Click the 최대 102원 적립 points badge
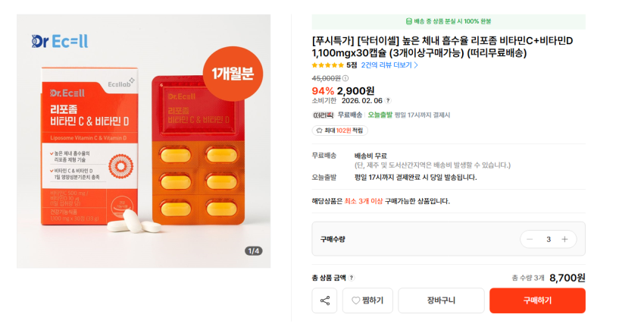The width and height of the screenshot is (644, 324). click(339, 131)
